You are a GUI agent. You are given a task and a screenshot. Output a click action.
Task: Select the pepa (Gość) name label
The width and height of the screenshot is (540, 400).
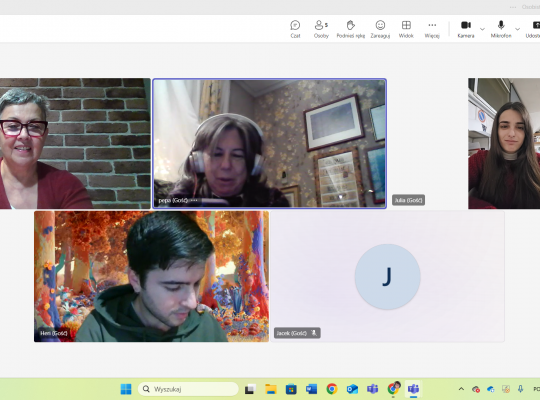click(x=173, y=200)
